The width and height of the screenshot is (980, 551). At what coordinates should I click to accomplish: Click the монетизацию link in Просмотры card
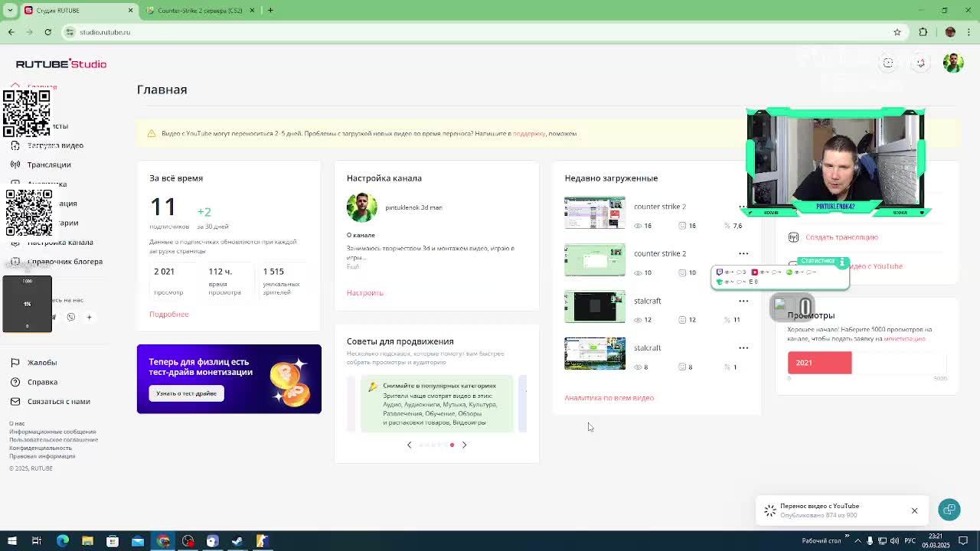tap(904, 338)
